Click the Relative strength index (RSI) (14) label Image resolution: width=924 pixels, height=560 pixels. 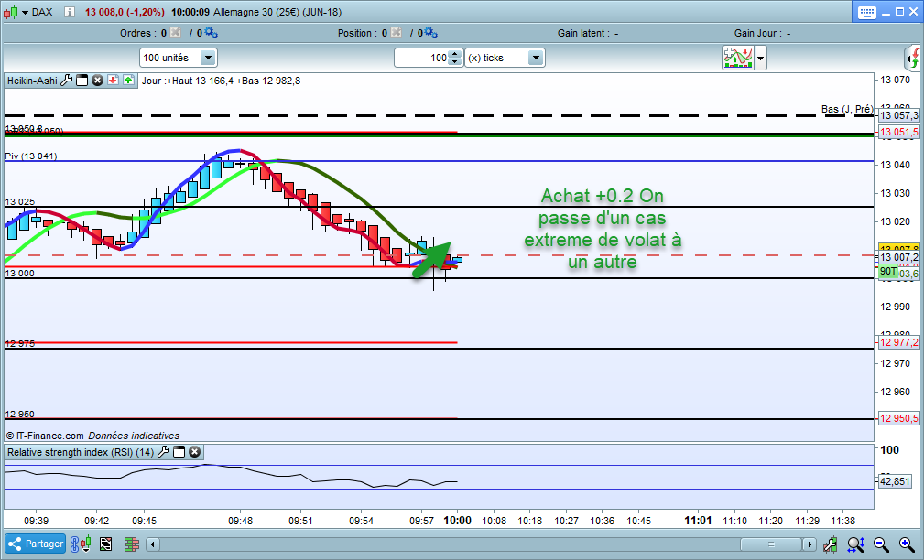tap(81, 452)
